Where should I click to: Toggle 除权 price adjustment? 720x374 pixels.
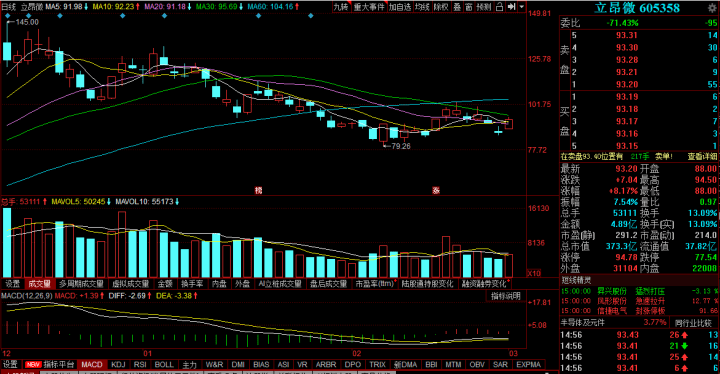click(441, 7)
